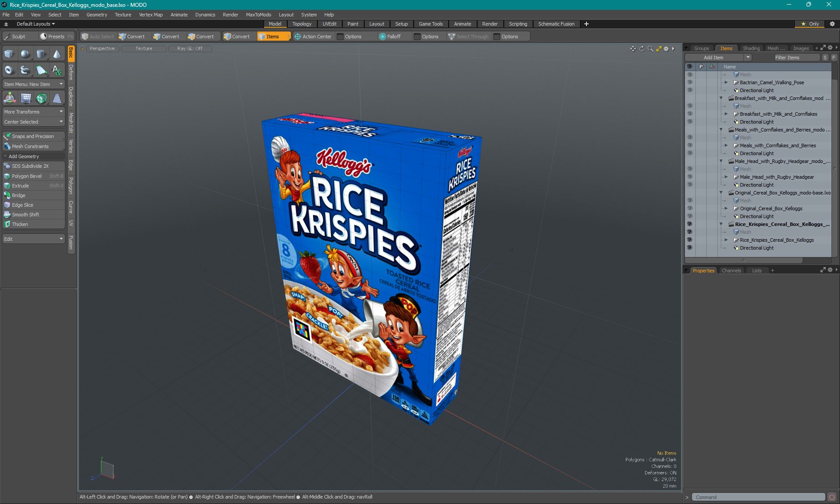Select the Cylinder primitive tool
Viewport: 840px width, 504px height.
tap(41, 54)
